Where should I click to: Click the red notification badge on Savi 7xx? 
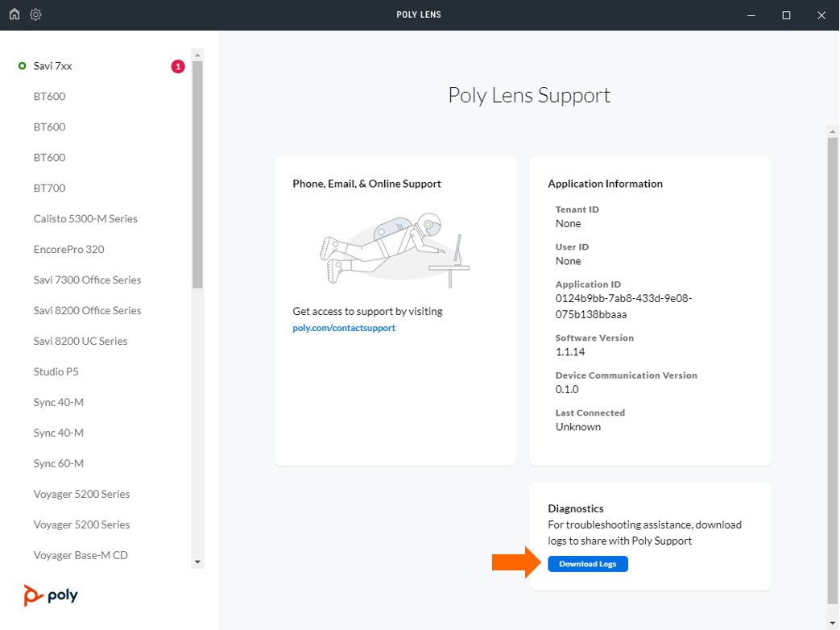click(x=177, y=66)
